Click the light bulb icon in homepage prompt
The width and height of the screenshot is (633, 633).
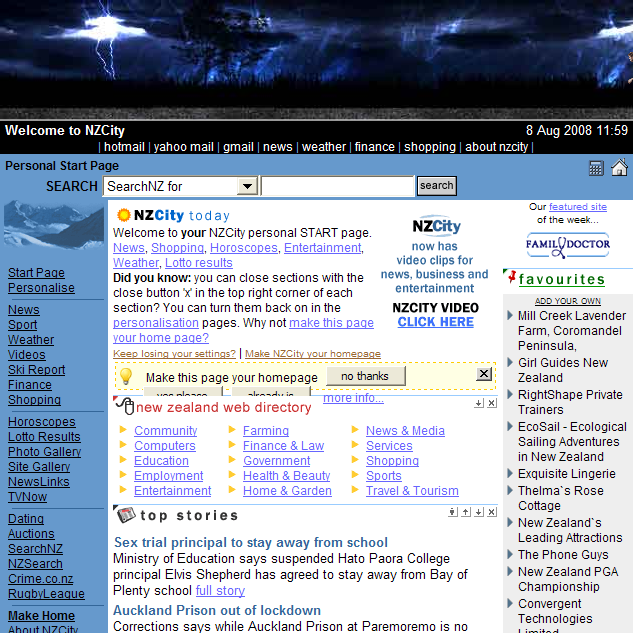(x=126, y=376)
